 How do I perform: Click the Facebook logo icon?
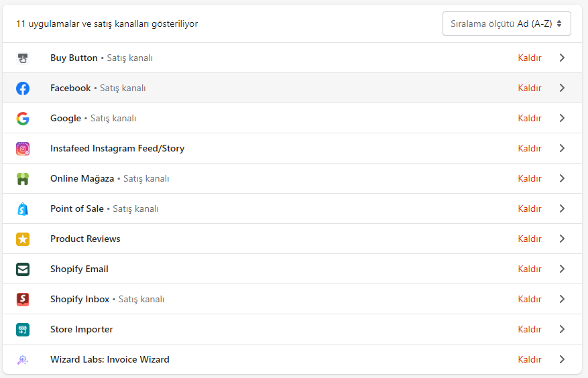pyautogui.click(x=23, y=88)
